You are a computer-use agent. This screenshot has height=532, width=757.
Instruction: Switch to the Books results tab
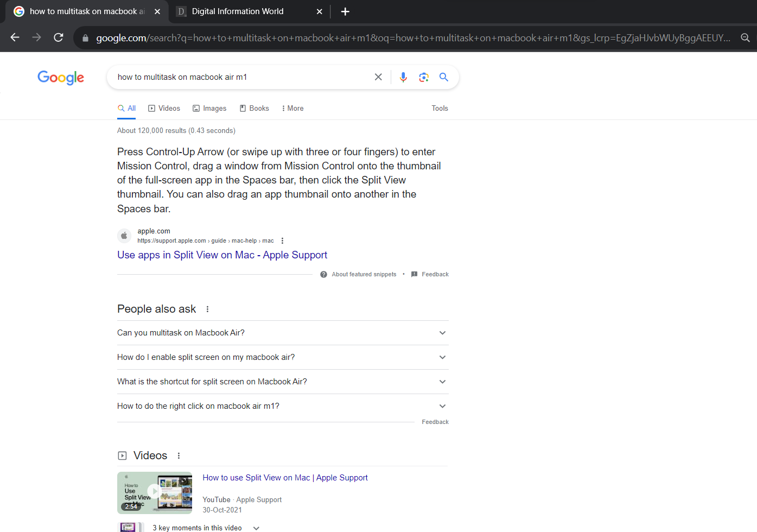click(255, 109)
